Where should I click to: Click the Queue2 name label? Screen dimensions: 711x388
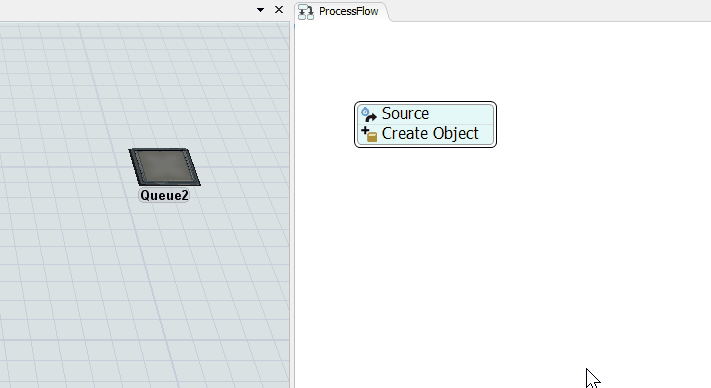[164, 195]
